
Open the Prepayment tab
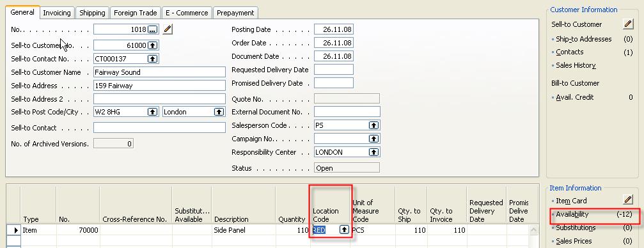click(235, 13)
